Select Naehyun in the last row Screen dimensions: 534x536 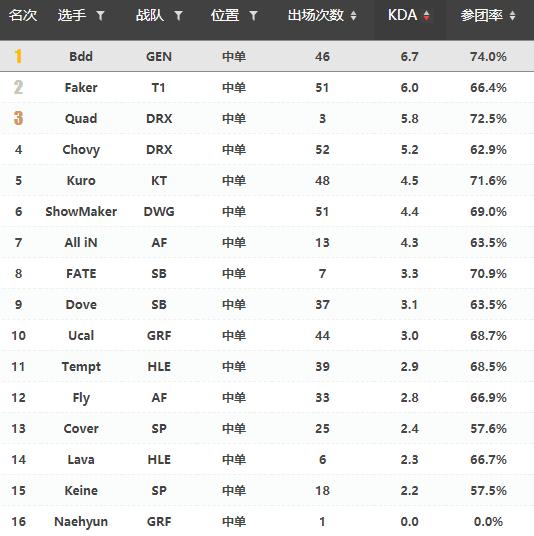[81, 522]
